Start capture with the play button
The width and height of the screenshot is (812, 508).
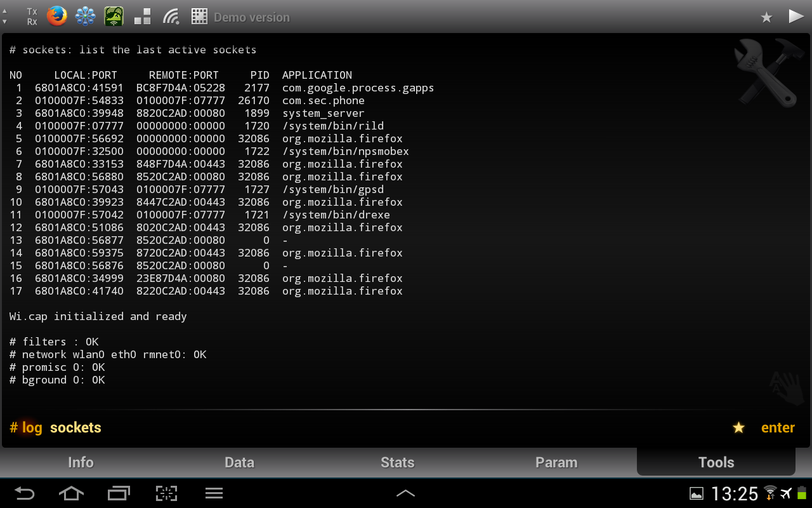[796, 17]
